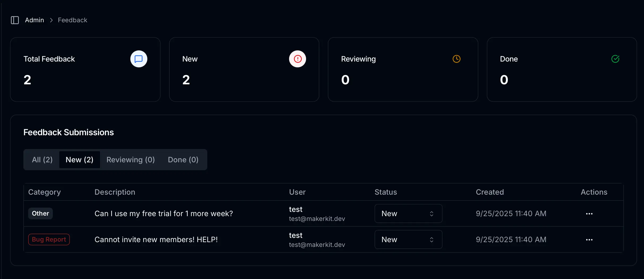Click the test@makerkit.dev user email
644x279 pixels.
pos(317,219)
